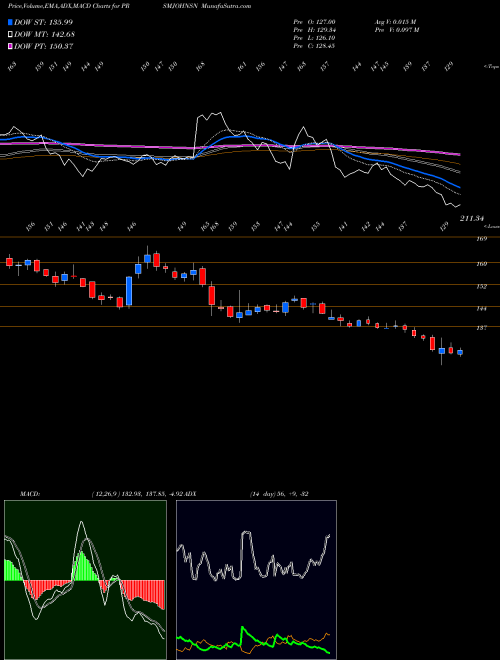Click the 'MACD:' panel heading

29,494
